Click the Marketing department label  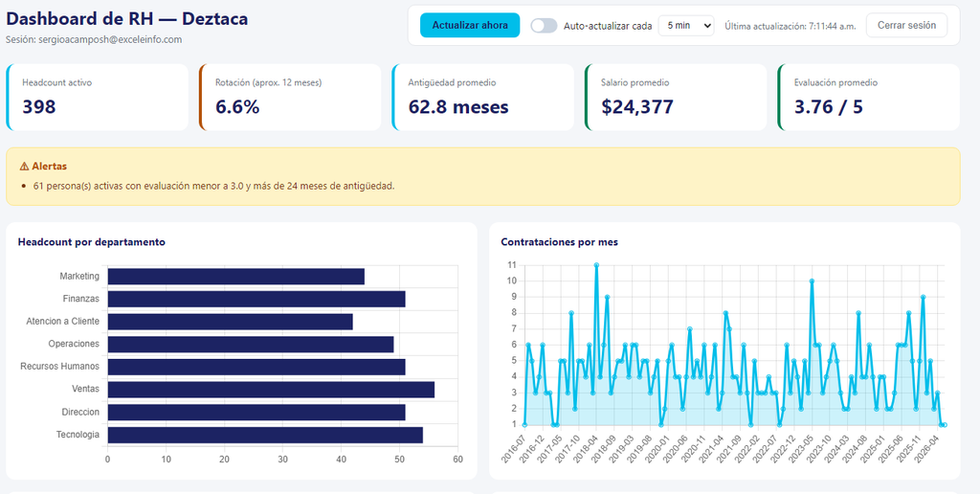tap(79, 276)
